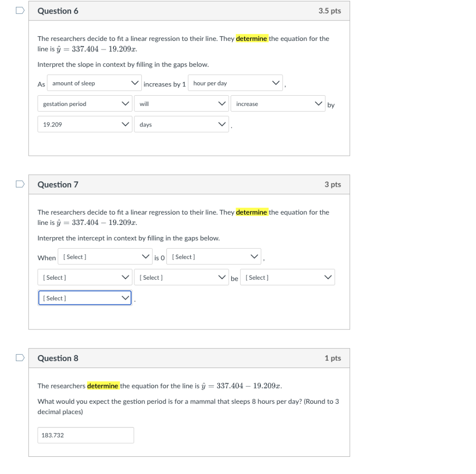Click the '1 pts' label
This screenshot has width=476, height=474.
[333, 358]
